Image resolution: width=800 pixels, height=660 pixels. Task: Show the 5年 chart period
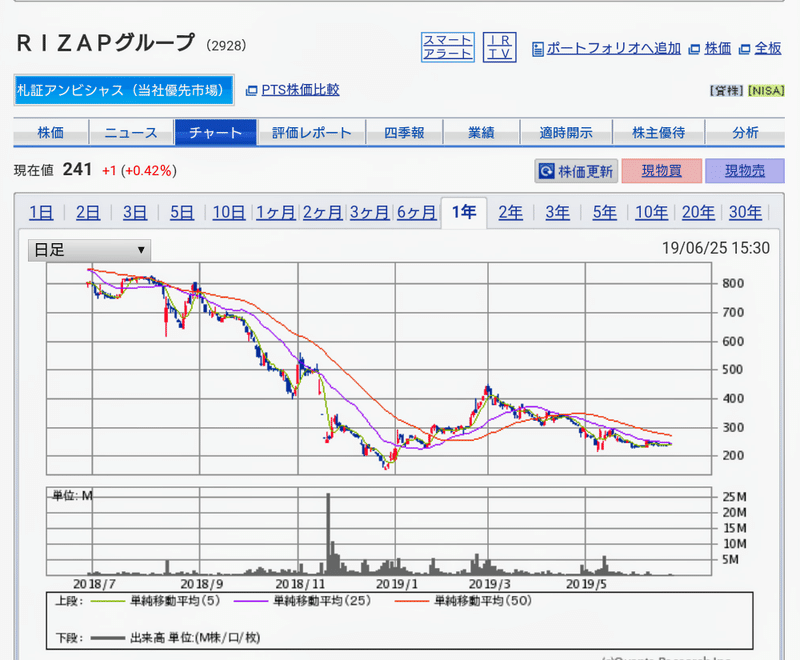tap(605, 212)
